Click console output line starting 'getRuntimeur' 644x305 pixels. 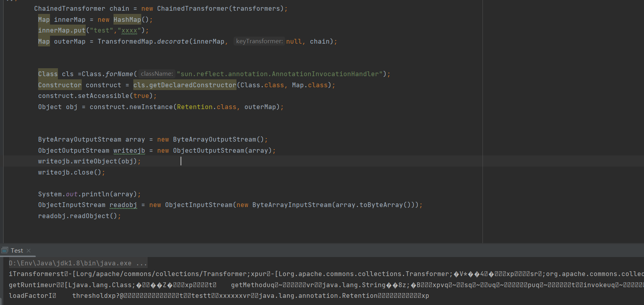pyautogui.click(x=326, y=285)
